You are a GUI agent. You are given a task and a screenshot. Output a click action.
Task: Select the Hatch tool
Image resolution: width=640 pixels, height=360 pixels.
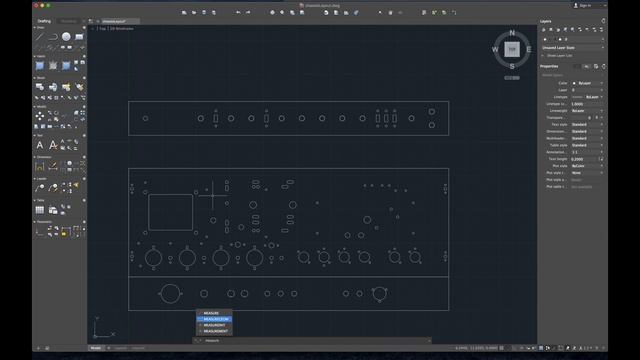click(40, 65)
